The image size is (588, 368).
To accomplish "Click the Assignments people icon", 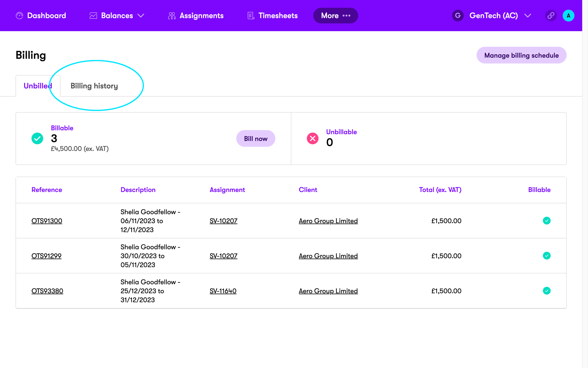I will pyautogui.click(x=171, y=16).
